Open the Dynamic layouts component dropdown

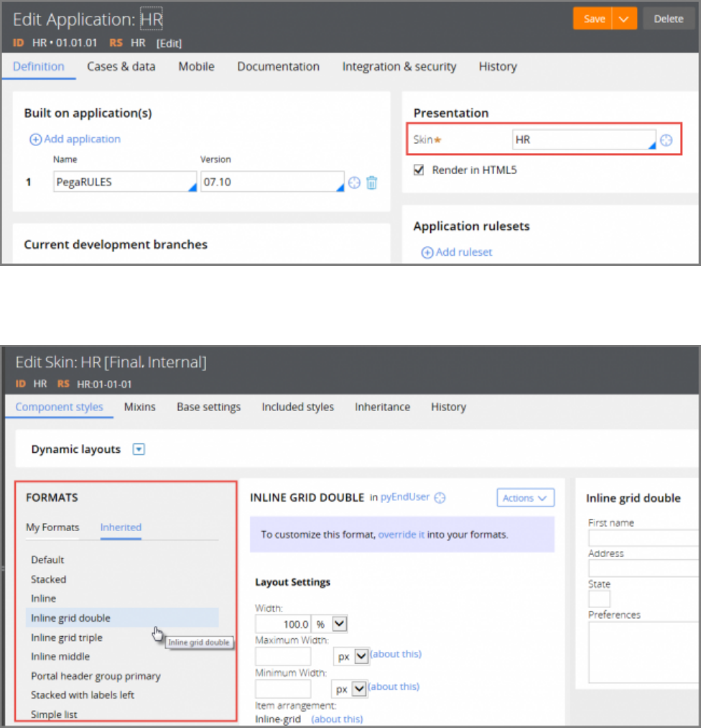(139, 449)
